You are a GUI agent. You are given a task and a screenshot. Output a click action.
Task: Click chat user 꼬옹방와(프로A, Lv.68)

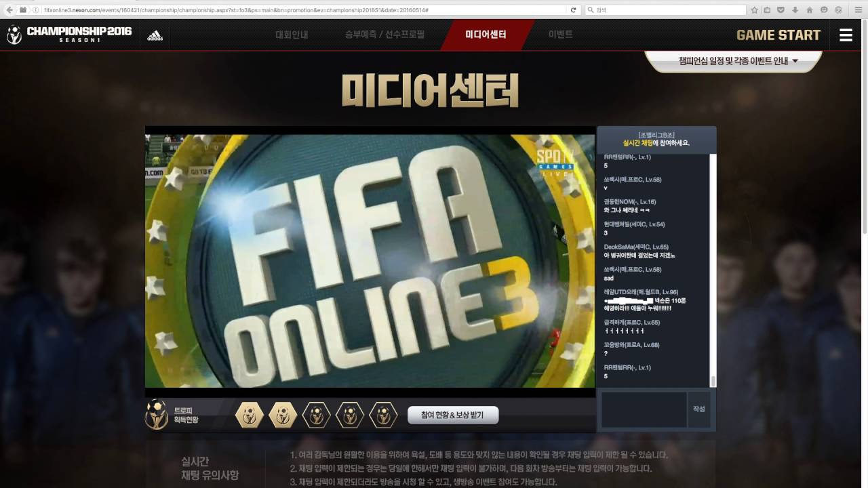pyautogui.click(x=631, y=345)
